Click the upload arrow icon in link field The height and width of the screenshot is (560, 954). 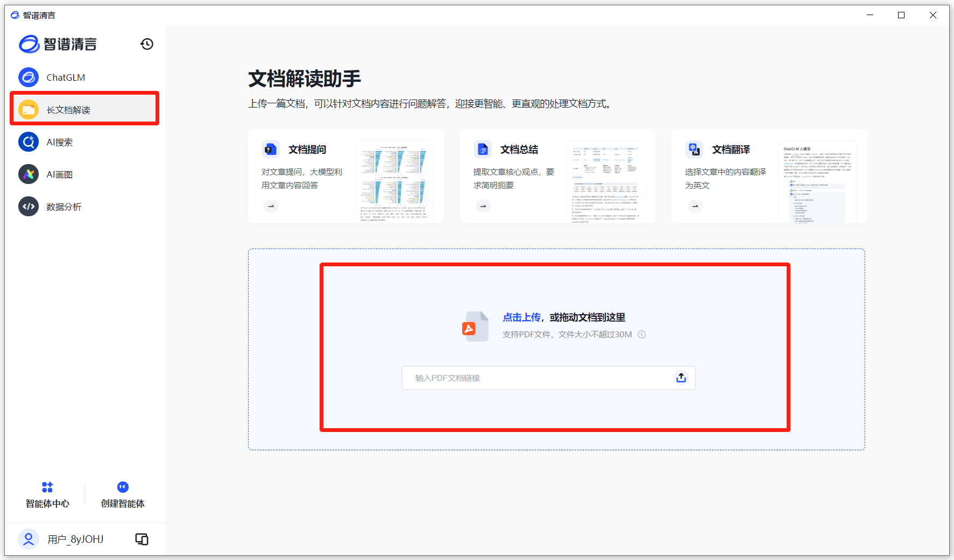(681, 378)
